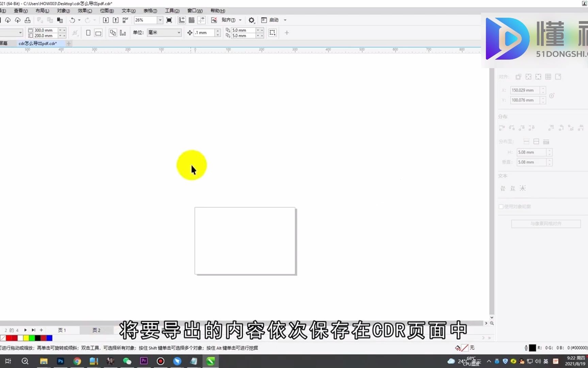588x368 pixels.
Task: Click the Treat as filled bounding box icon
Action: click(273, 33)
